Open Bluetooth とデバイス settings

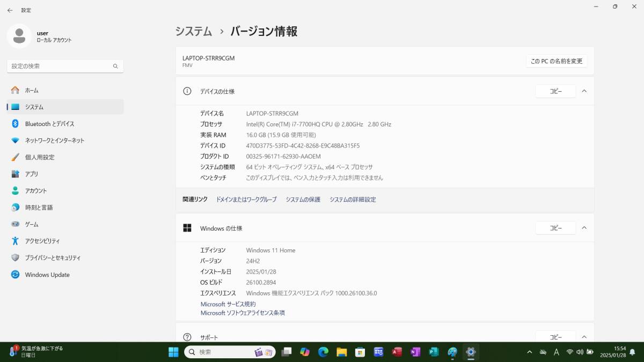click(x=65, y=123)
